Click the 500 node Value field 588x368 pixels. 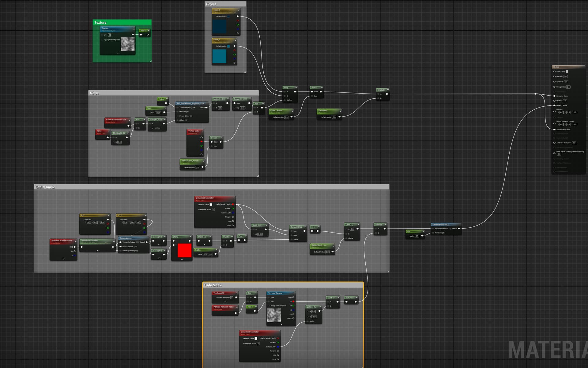pyautogui.click(x=158, y=113)
